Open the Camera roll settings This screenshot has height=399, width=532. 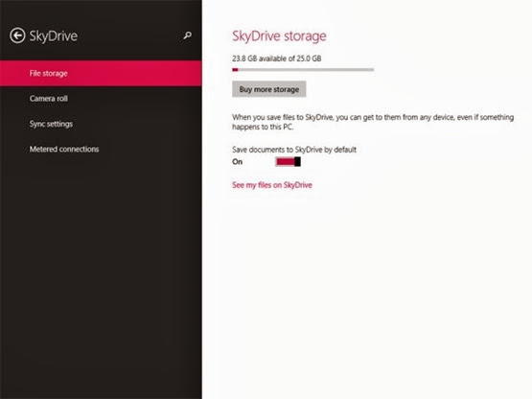(49, 99)
